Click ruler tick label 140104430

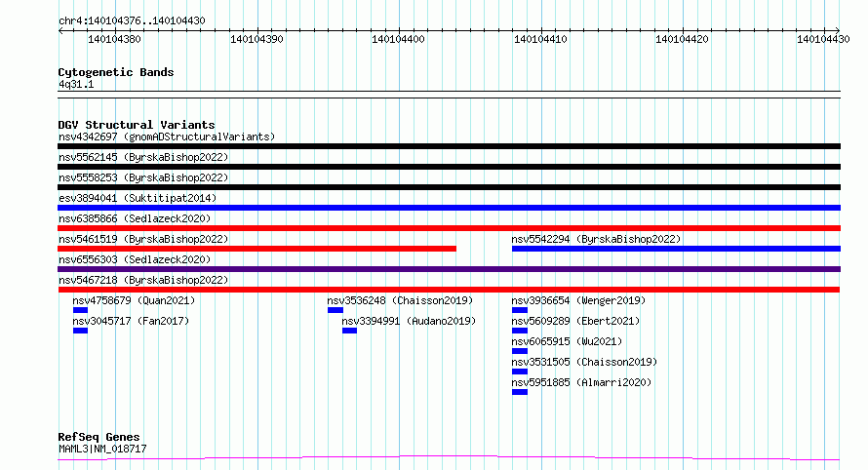click(x=823, y=39)
